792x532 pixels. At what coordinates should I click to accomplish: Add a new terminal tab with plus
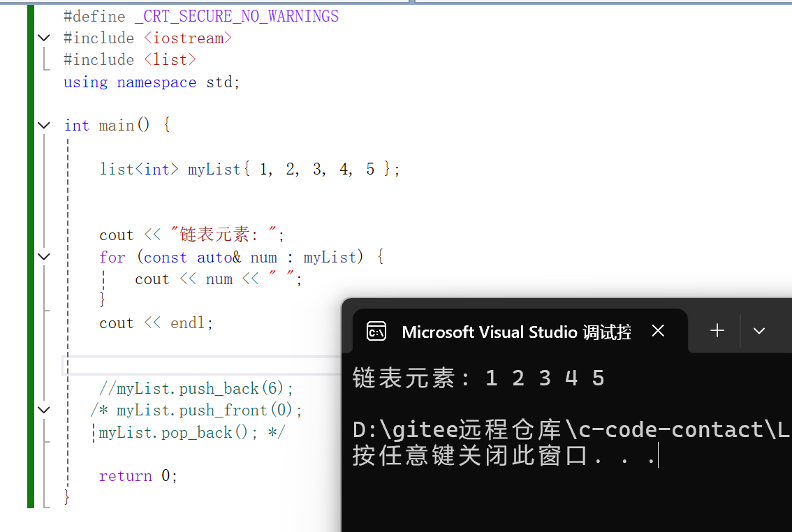click(717, 331)
